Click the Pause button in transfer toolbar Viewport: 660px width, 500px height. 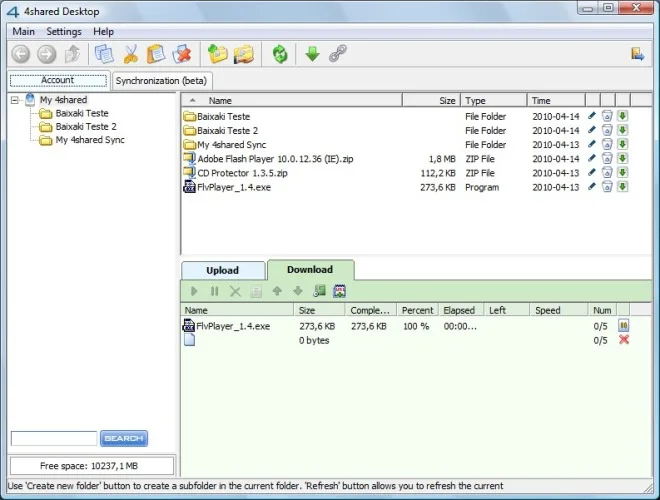click(214, 291)
